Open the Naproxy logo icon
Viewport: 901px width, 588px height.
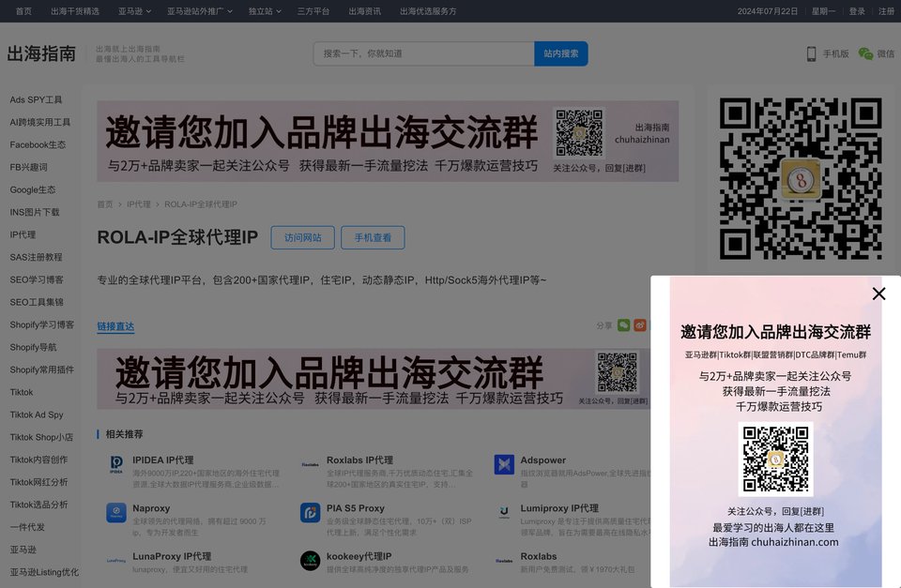(116, 512)
